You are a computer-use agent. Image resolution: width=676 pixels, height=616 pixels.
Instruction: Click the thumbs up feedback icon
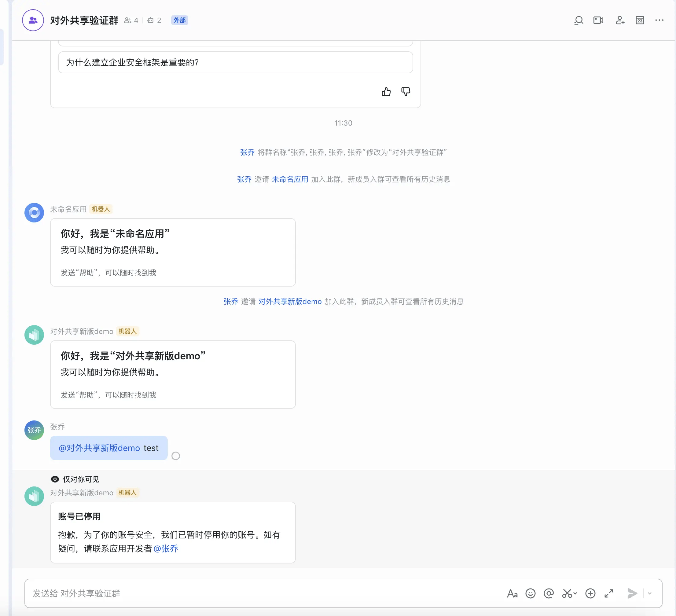coord(386,92)
